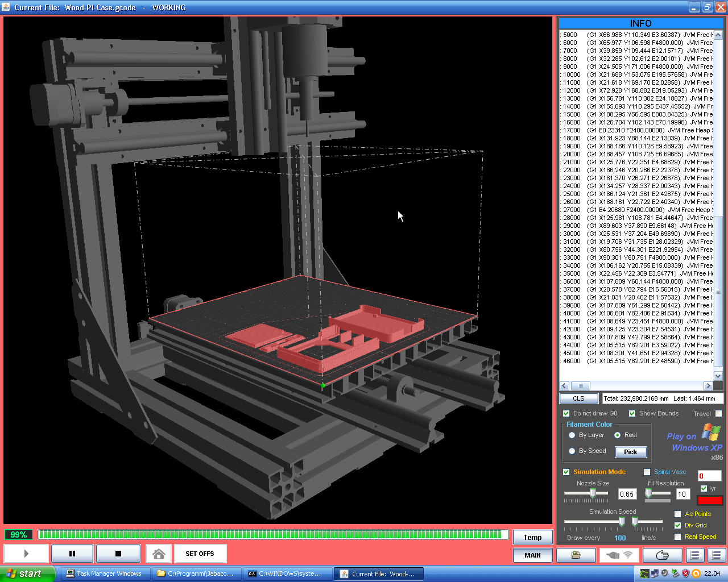Select log line 46000 in the INFO list
This screenshot has height=582, width=728.
pyautogui.click(x=636, y=361)
